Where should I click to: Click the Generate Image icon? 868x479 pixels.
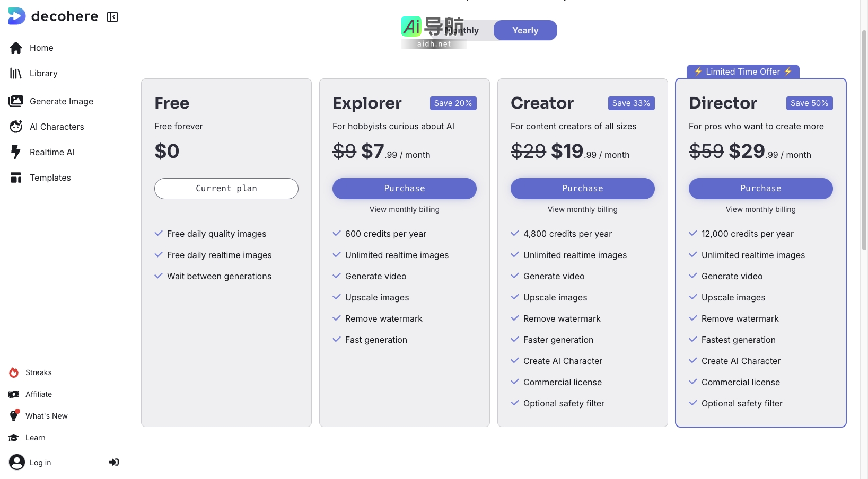click(16, 101)
